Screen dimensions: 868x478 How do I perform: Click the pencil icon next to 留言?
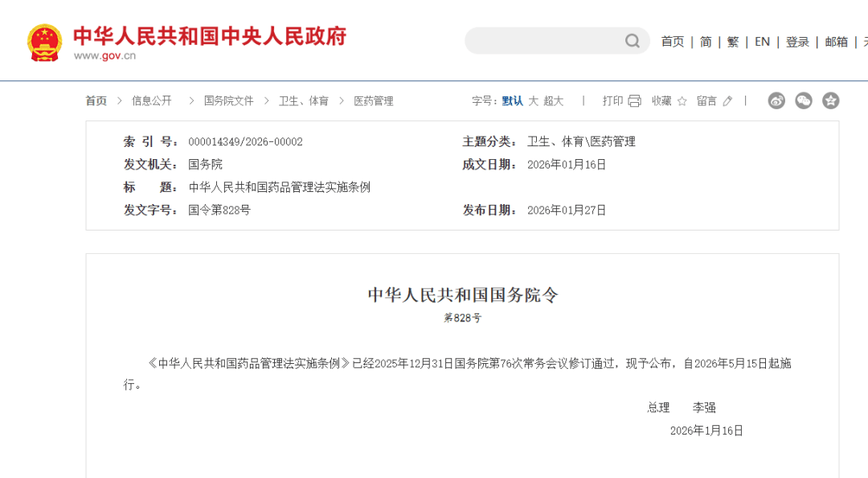pyautogui.click(x=727, y=101)
